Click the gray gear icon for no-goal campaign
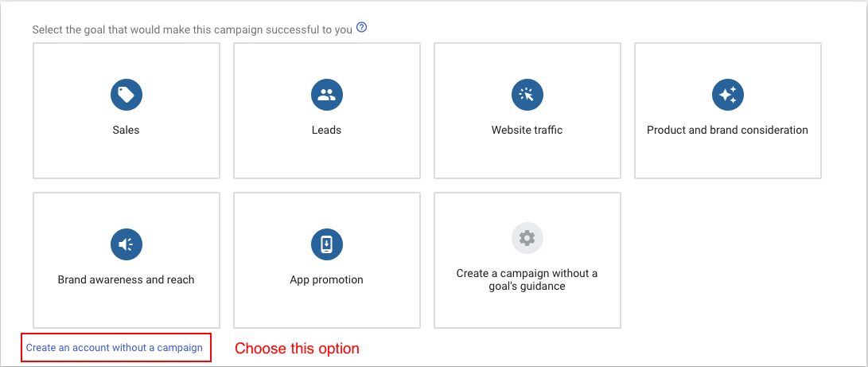 click(x=527, y=237)
